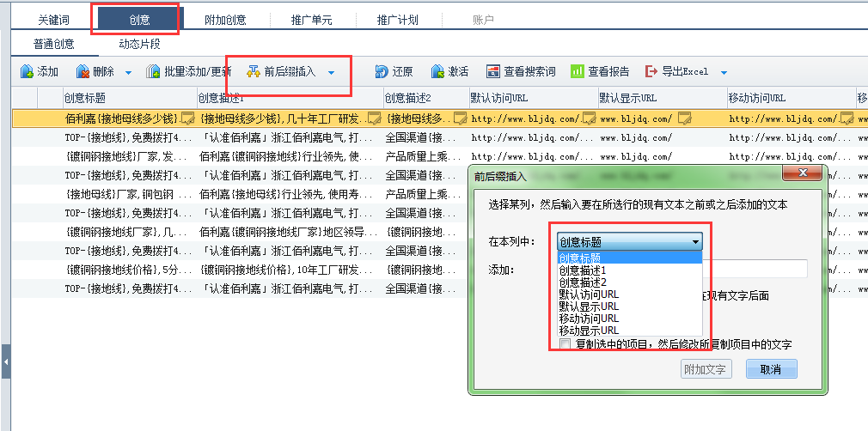Select 创意描述1 from the dropdown list
This screenshot has height=431, width=868.
click(589, 270)
